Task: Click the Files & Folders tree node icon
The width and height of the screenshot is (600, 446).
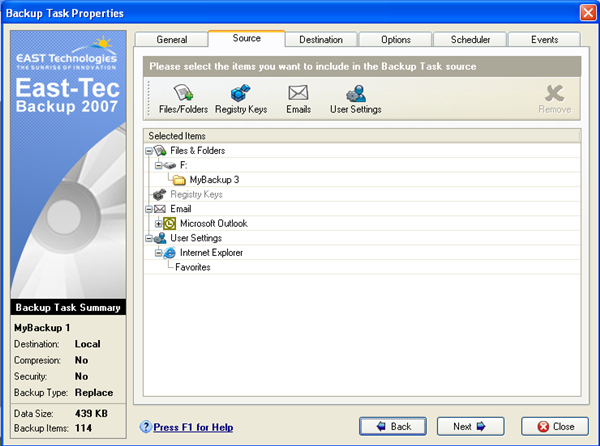Action: pyautogui.click(x=160, y=150)
